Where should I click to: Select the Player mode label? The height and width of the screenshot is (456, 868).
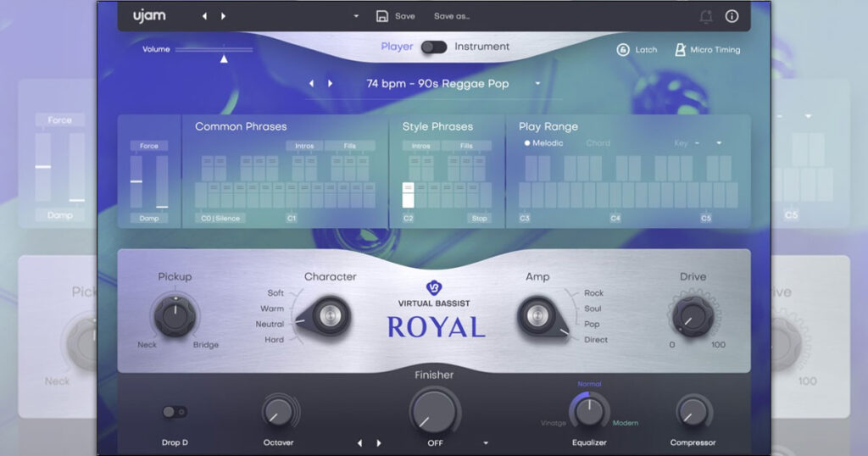pos(397,47)
